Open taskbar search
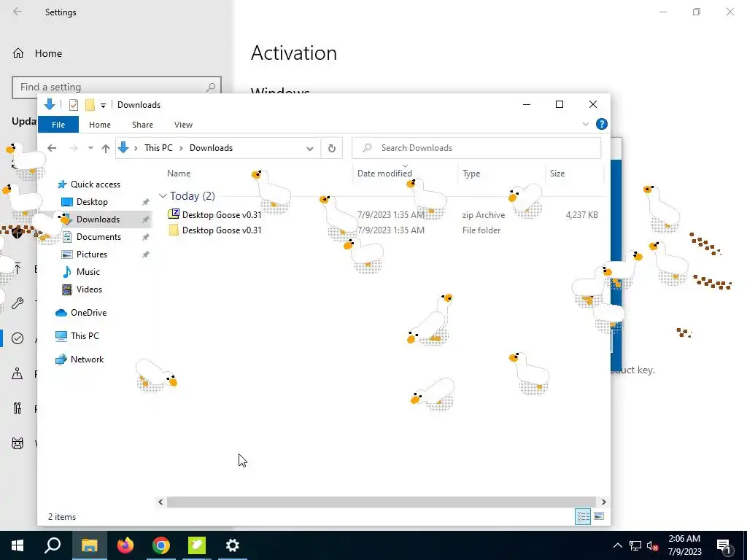This screenshot has height=560, width=747. (x=53, y=545)
